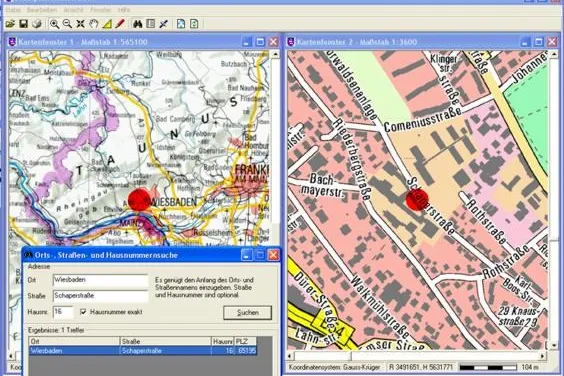The image size is (564, 376).
Task: Open file with the folder toolbar icon
Action: (10, 24)
